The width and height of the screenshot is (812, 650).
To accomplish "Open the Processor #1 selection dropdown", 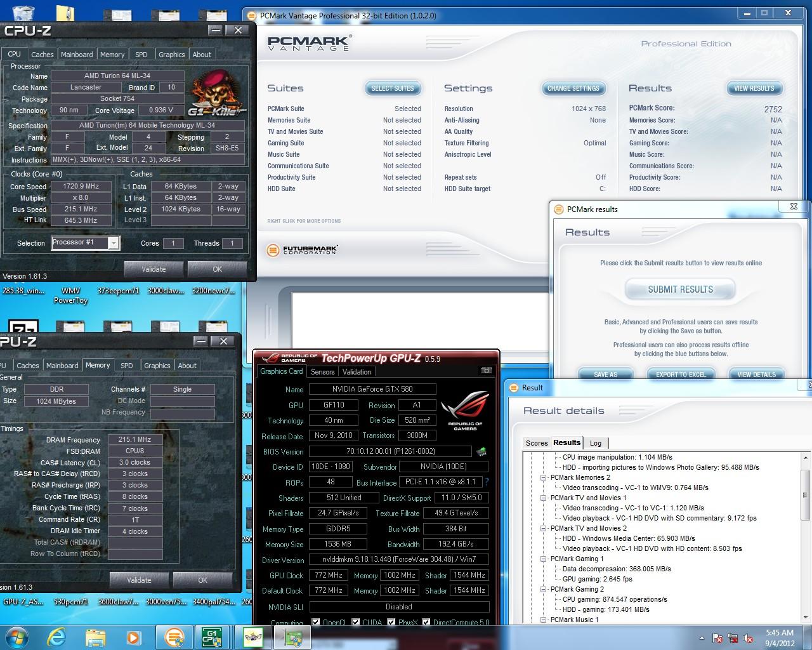I will click(x=113, y=242).
